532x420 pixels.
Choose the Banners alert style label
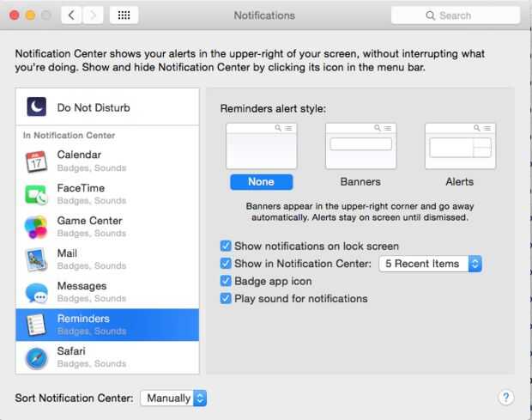coord(360,181)
